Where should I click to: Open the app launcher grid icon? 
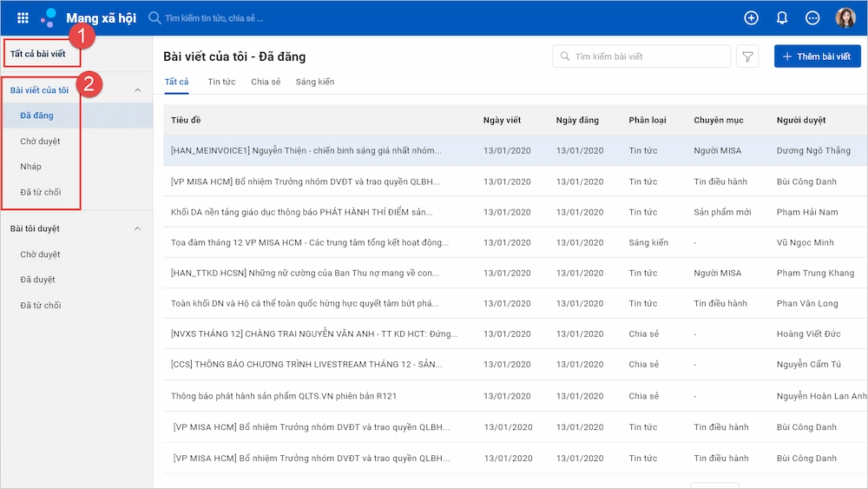[23, 17]
